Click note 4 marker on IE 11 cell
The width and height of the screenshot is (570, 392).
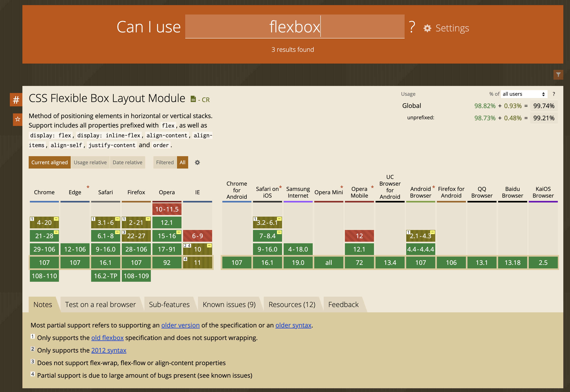pos(185,259)
